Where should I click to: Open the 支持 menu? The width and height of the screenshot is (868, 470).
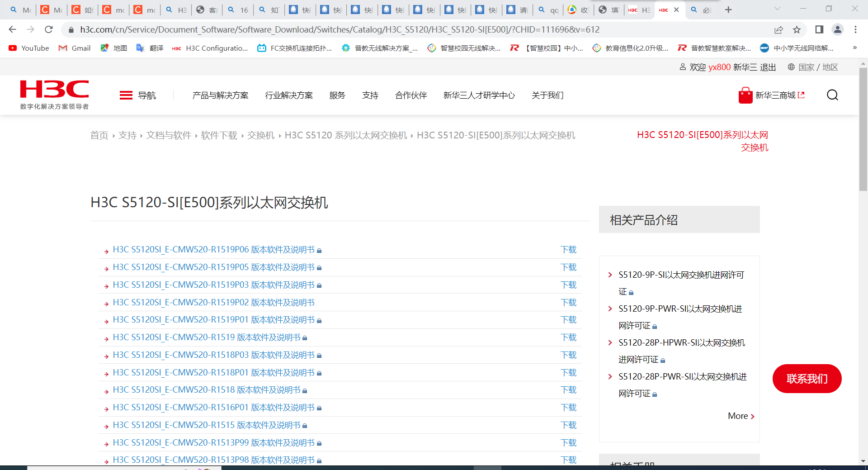[370, 95]
